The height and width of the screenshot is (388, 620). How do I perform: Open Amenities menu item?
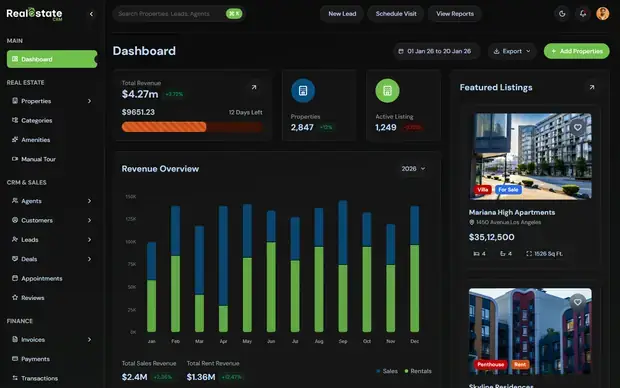(x=52, y=140)
